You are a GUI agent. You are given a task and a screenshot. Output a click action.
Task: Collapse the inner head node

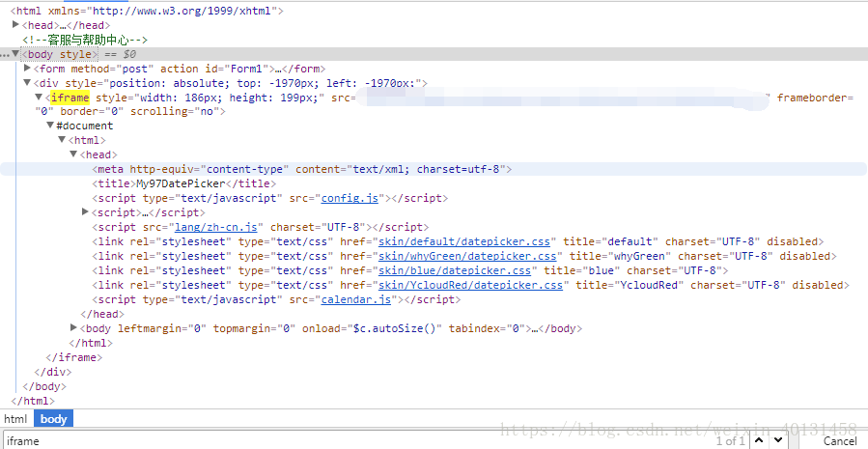(73, 154)
